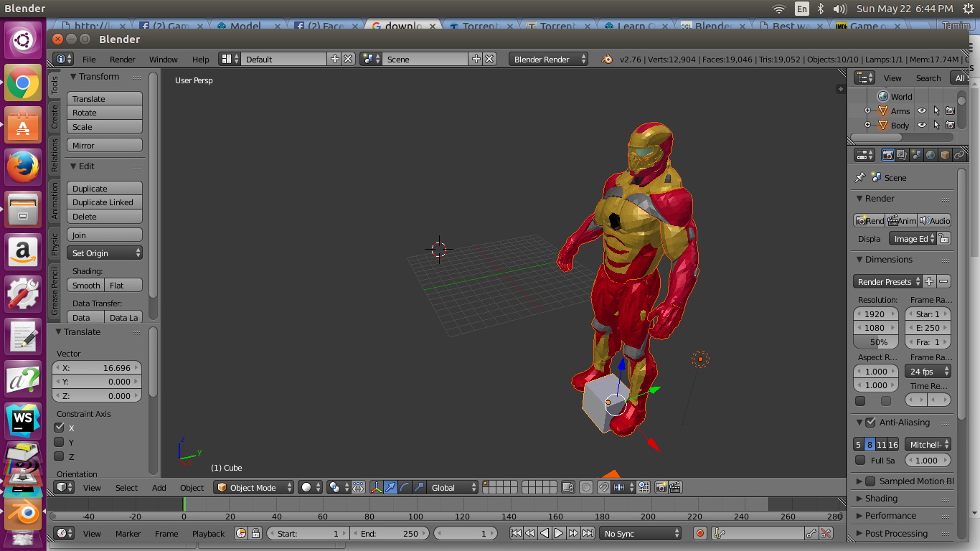The height and width of the screenshot is (551, 980).
Task: Play animation forward in timeline
Action: 559,533
